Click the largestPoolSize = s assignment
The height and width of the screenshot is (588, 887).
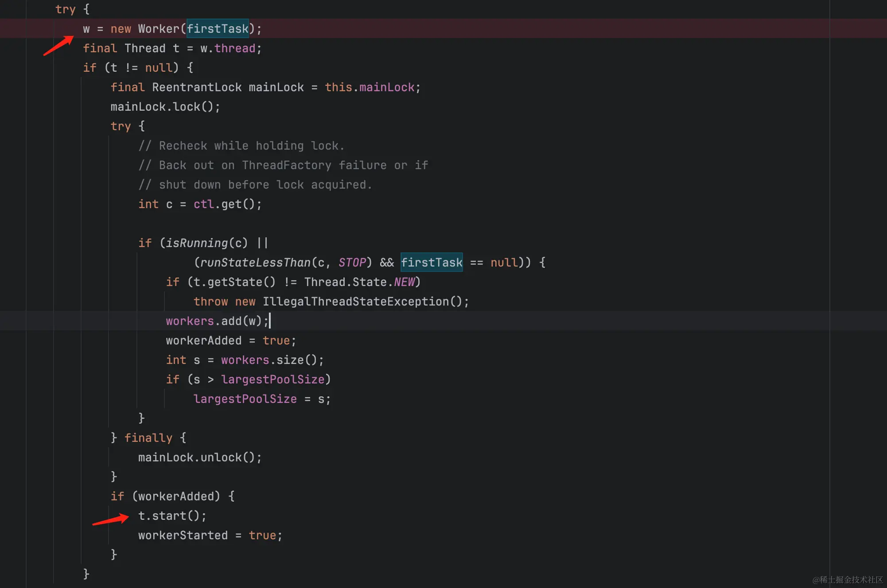pos(261,399)
